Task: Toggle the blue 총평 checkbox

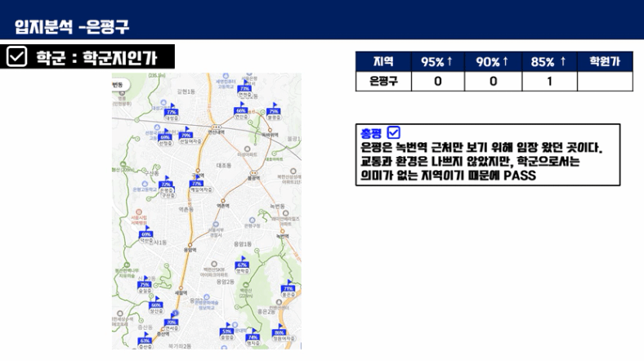Action: [393, 132]
